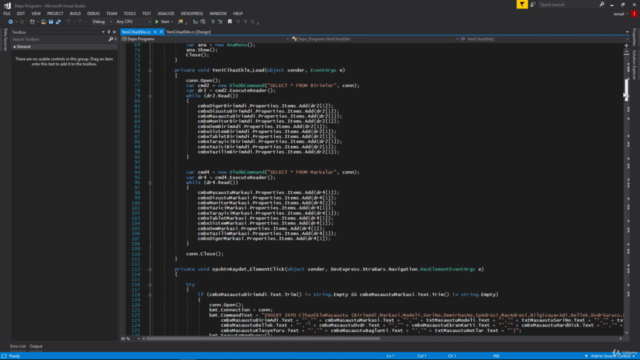This screenshot has height=360, width=640.
Task: Collapse the General toolbox group
Action: click(x=14, y=47)
